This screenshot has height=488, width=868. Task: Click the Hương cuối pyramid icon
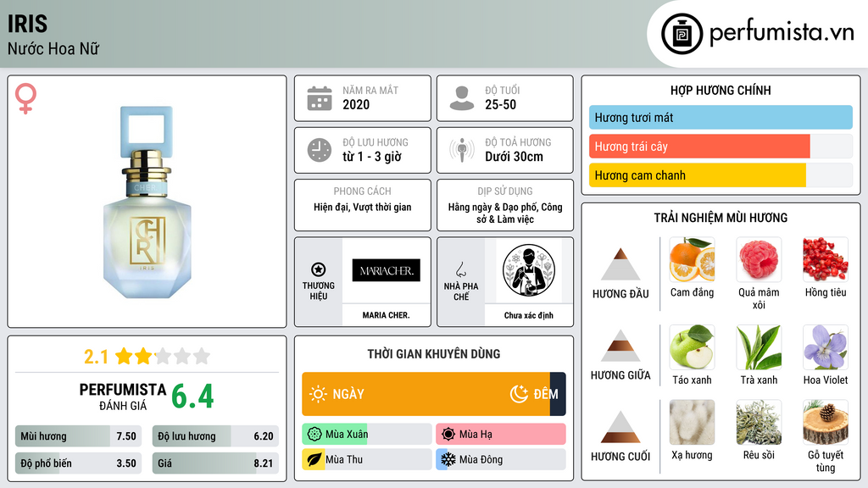point(620,427)
